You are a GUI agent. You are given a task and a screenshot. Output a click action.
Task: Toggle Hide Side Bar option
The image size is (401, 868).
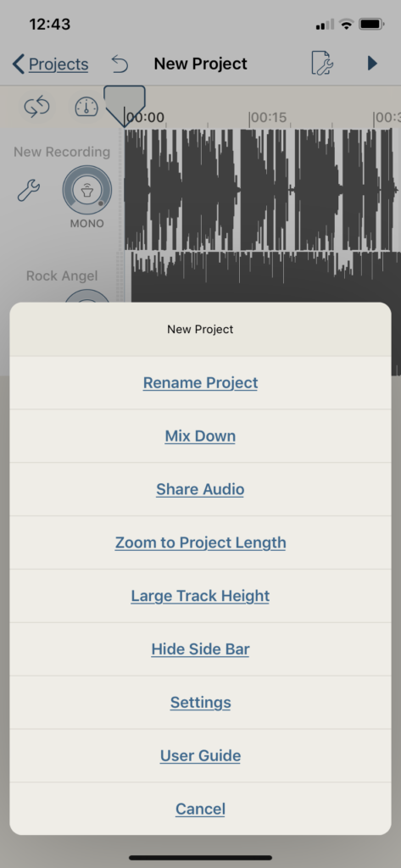[x=200, y=648]
